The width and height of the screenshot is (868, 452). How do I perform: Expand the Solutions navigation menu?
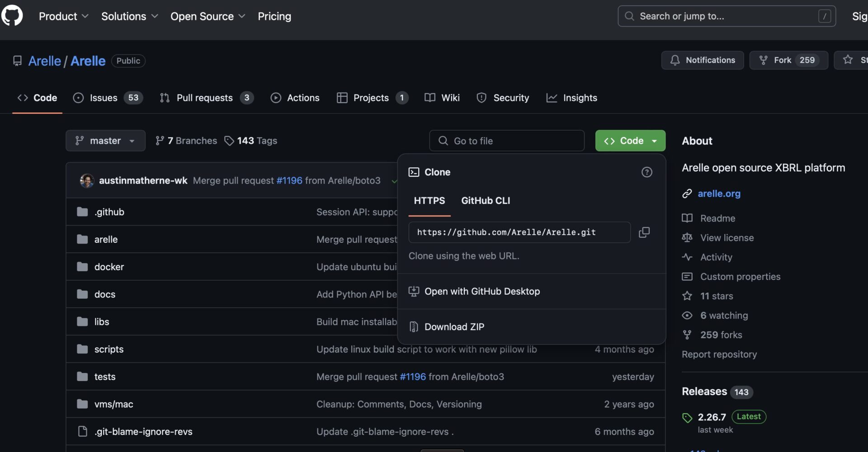[129, 16]
